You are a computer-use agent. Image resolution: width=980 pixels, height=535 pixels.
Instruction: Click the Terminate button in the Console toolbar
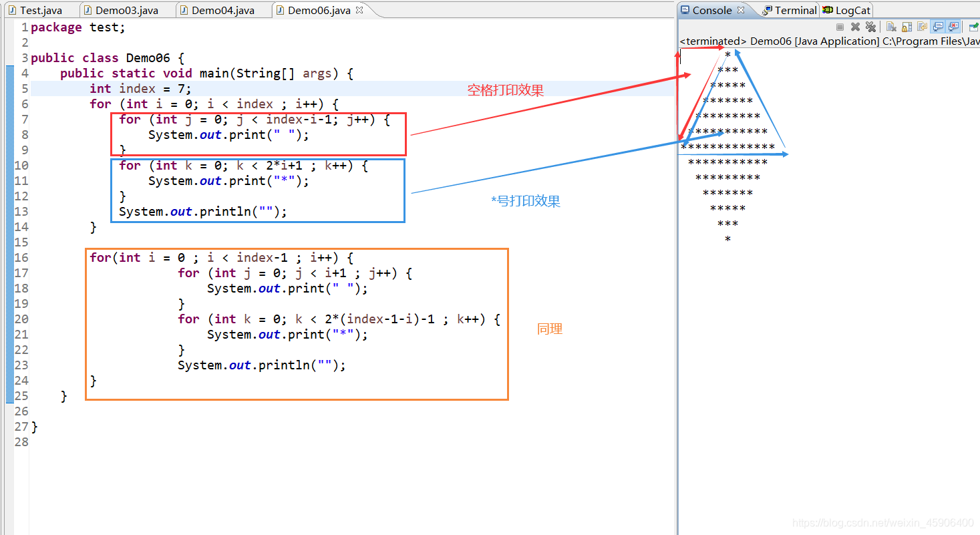click(x=840, y=27)
